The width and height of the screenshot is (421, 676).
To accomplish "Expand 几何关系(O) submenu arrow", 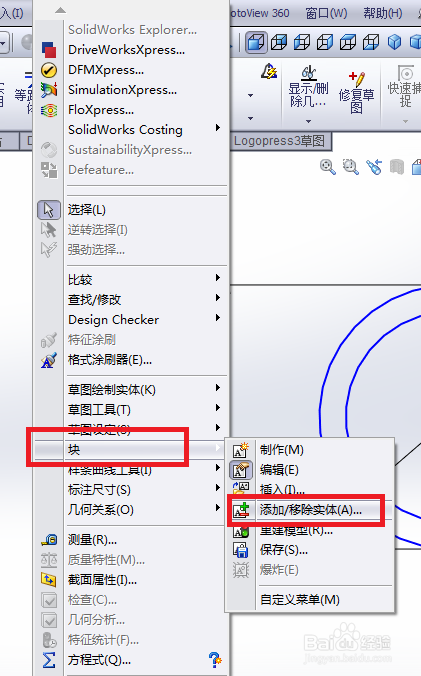I will (218, 508).
